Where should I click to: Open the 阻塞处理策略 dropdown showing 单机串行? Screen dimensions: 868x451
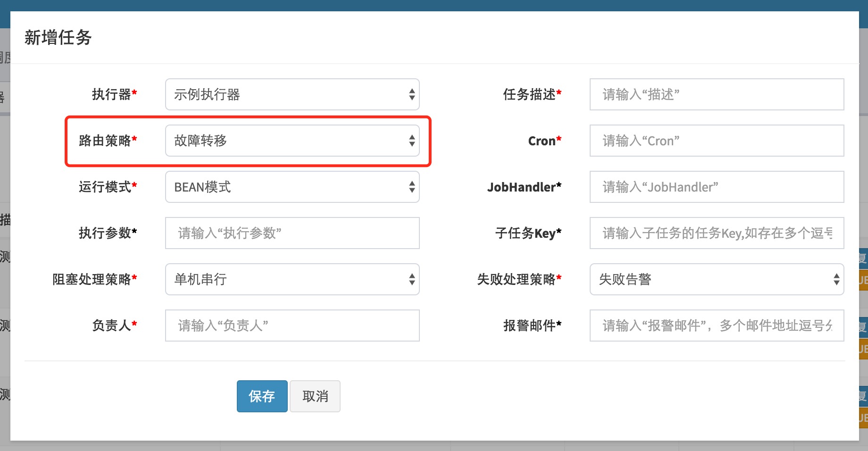point(292,279)
